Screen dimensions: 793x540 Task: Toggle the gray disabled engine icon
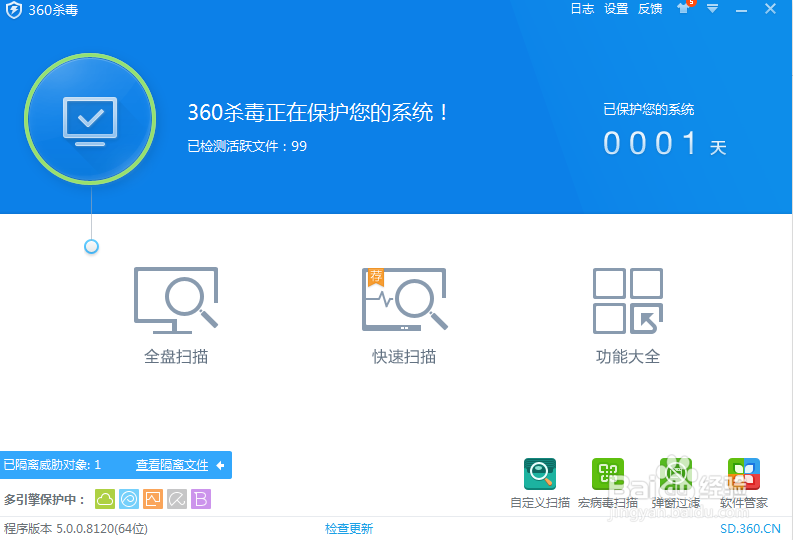tap(177, 499)
